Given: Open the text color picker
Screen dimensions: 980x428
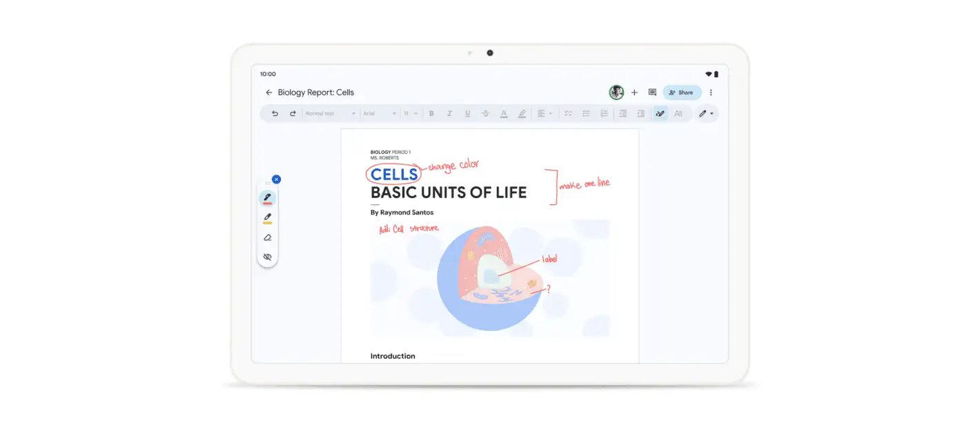Looking at the screenshot, I should coord(504,113).
